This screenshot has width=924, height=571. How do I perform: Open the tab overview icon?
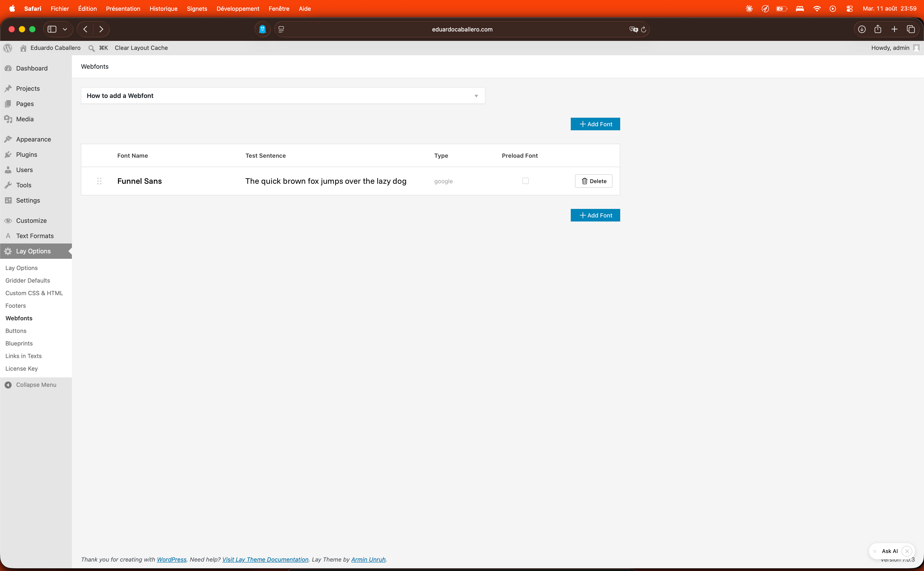[x=910, y=29]
